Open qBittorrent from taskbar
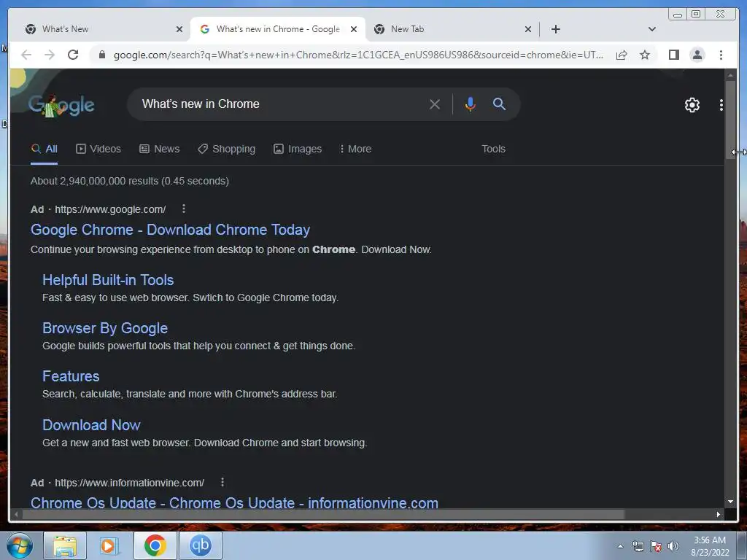Screen dimensions: 747x560 coord(200,545)
